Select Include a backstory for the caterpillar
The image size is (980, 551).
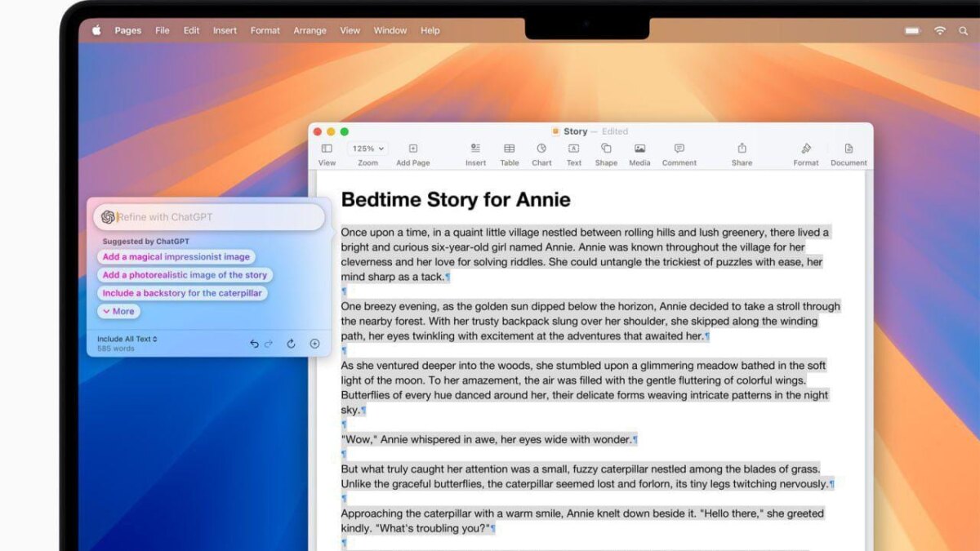click(x=183, y=293)
